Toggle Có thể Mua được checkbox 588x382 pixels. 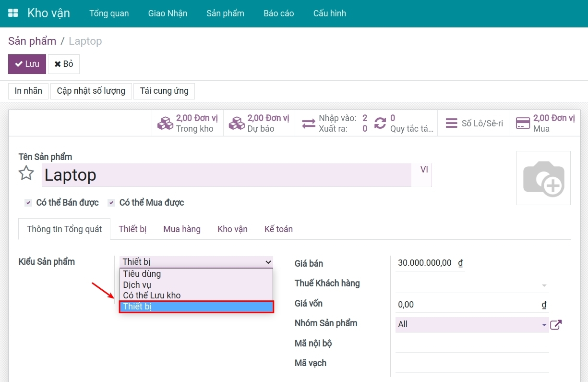(111, 203)
